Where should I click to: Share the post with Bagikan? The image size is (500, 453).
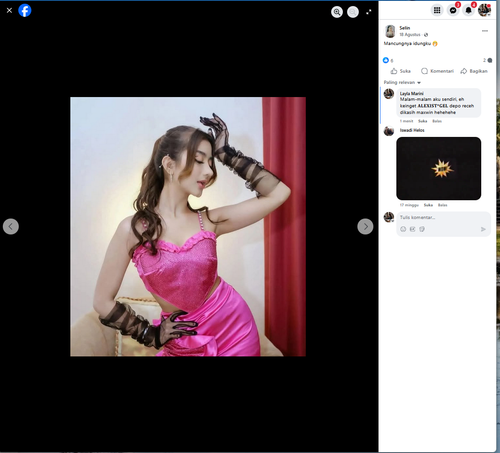point(474,71)
